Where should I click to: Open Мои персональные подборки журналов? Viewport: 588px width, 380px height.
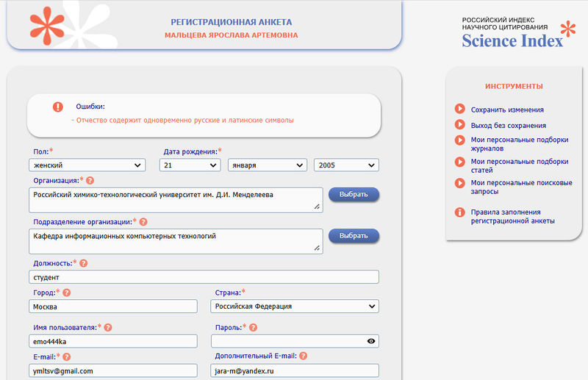pyautogui.click(x=519, y=144)
